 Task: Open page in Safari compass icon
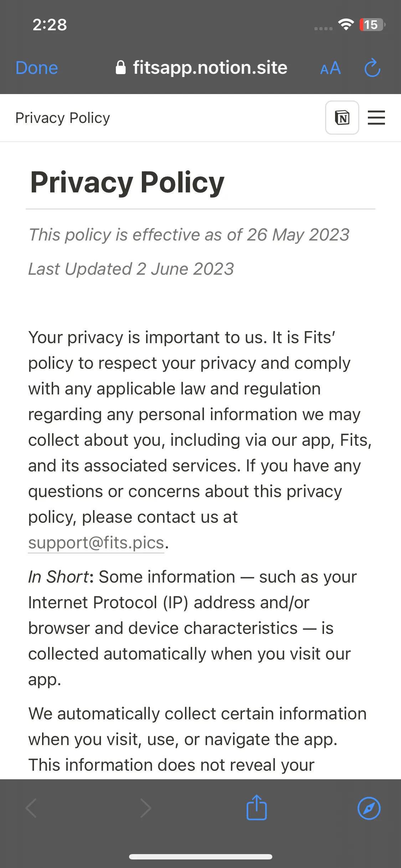point(369,808)
